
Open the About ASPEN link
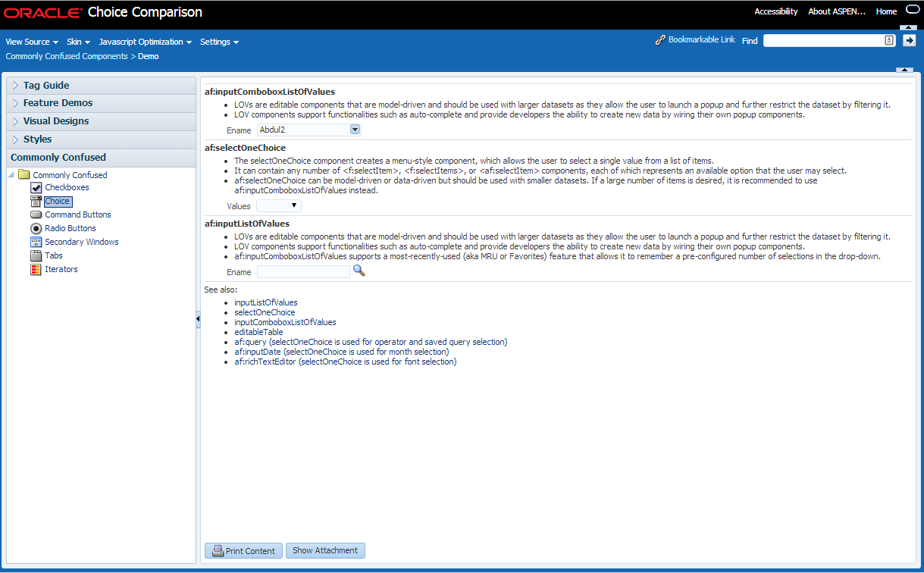[838, 11]
